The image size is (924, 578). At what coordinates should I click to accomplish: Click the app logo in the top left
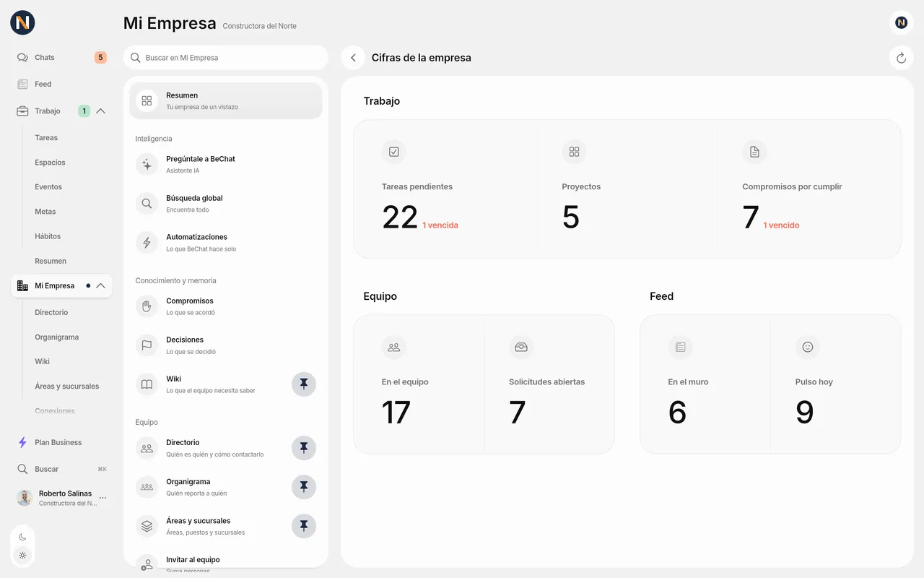tap(22, 22)
